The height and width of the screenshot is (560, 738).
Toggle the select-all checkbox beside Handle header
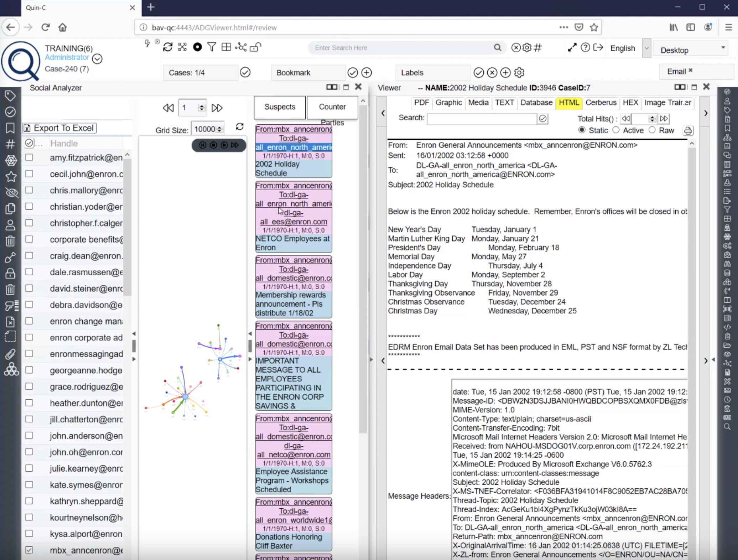click(29, 143)
